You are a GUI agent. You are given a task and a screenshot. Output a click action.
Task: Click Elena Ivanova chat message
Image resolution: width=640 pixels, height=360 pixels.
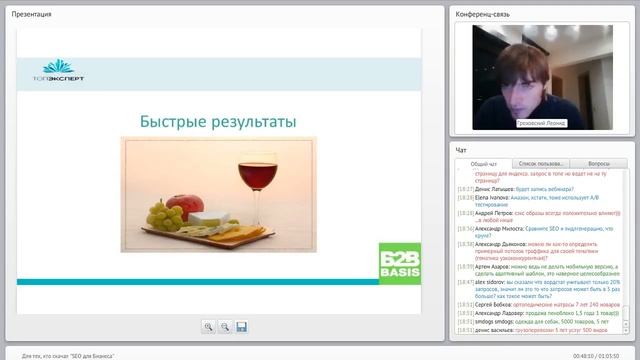pos(528,201)
